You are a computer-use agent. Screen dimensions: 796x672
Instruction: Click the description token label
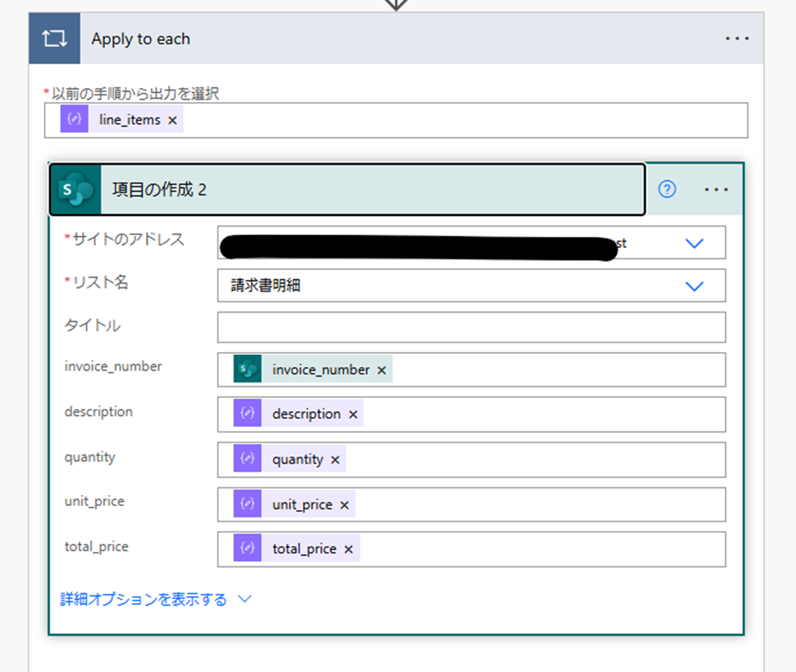coord(306,415)
